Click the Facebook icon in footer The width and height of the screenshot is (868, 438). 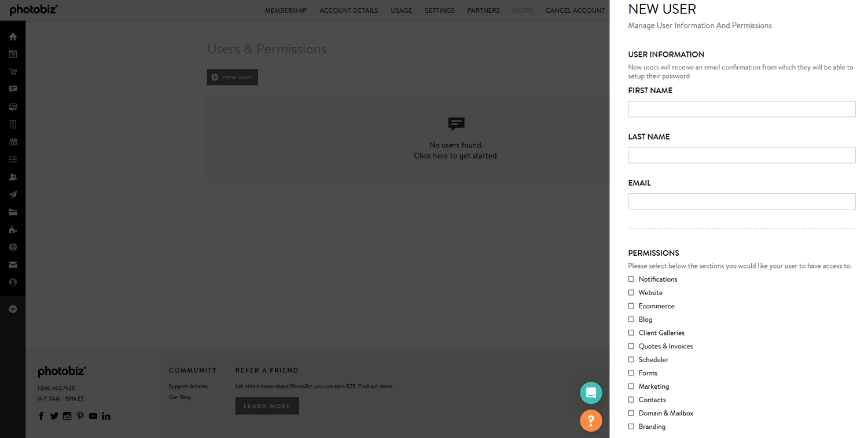[41, 416]
